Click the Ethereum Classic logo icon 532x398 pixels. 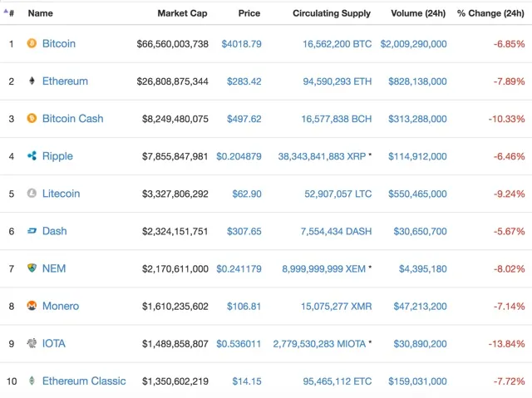[x=32, y=381]
